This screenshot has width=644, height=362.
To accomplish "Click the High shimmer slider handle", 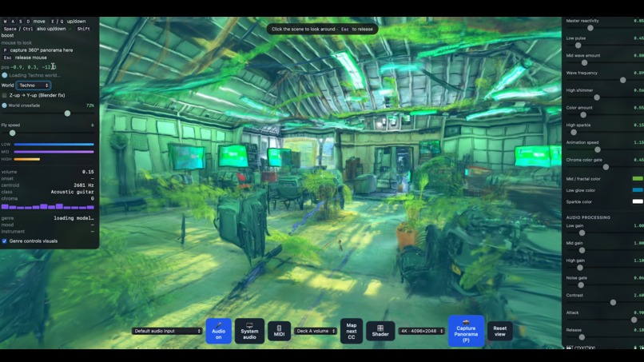I will pyautogui.click(x=597, y=97).
